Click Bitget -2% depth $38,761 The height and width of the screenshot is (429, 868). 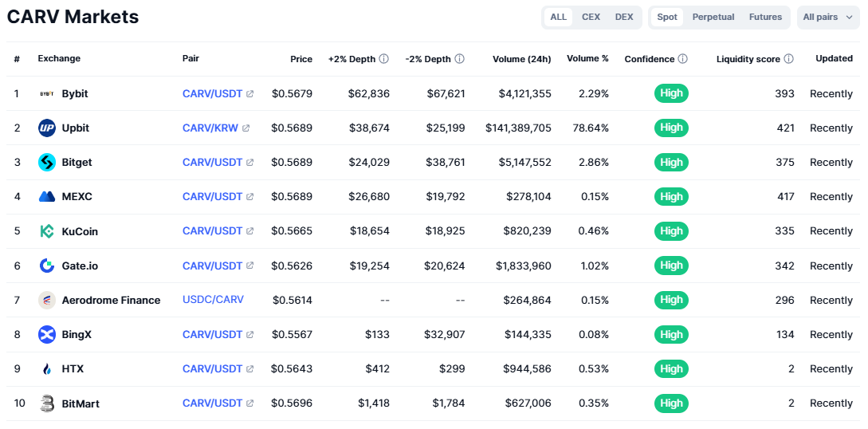(446, 162)
